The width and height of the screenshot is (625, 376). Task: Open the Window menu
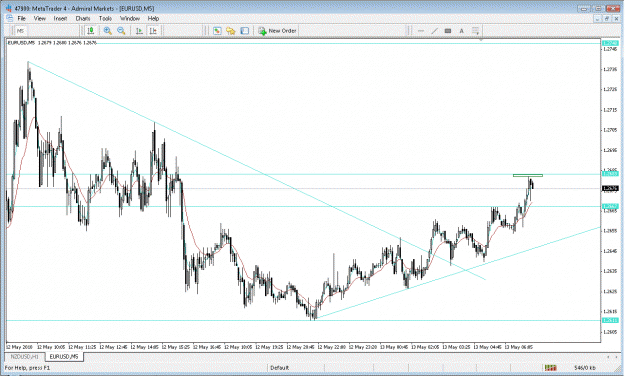point(130,18)
